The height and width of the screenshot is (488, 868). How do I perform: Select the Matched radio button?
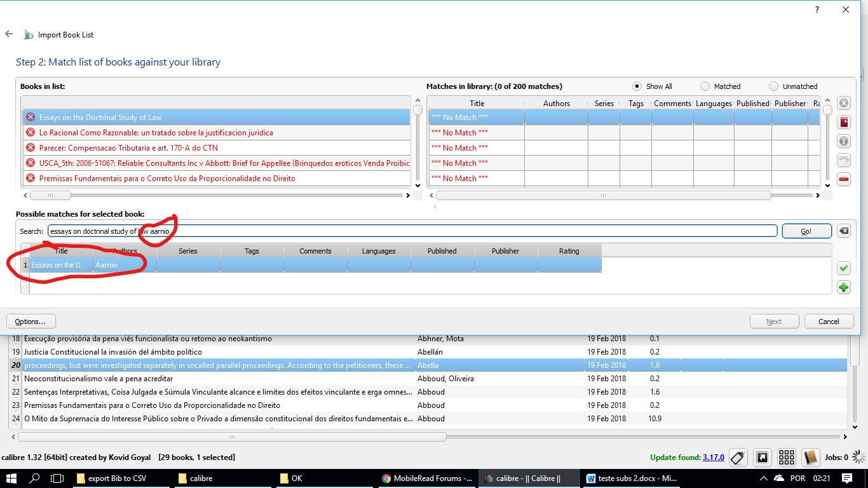pyautogui.click(x=705, y=86)
